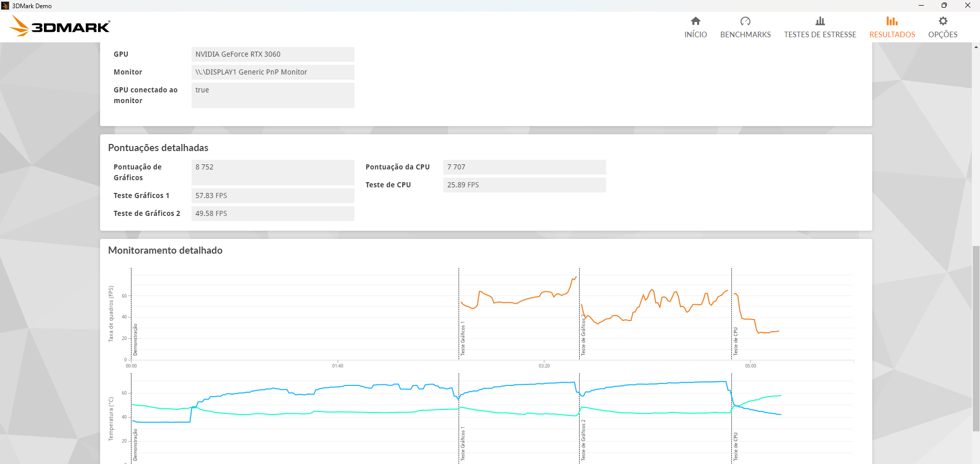This screenshot has height=464, width=980.
Task: Select the 'true' GPU connected value
Action: pyautogui.click(x=273, y=95)
